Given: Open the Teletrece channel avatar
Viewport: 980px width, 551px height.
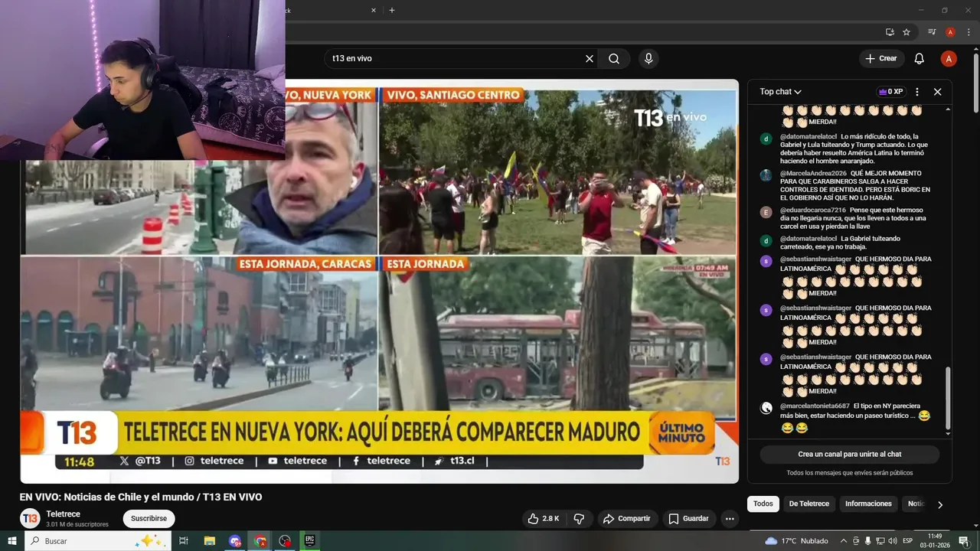Looking at the screenshot, I should click(x=30, y=519).
